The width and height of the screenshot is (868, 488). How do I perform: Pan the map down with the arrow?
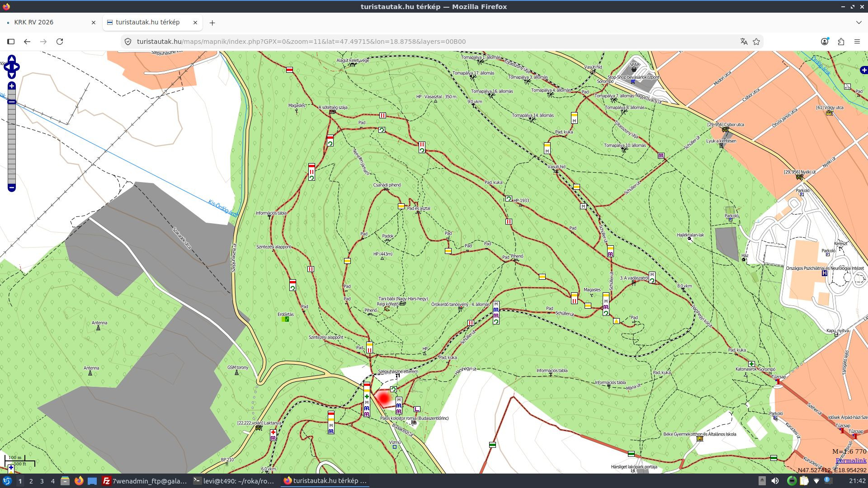[x=12, y=75]
